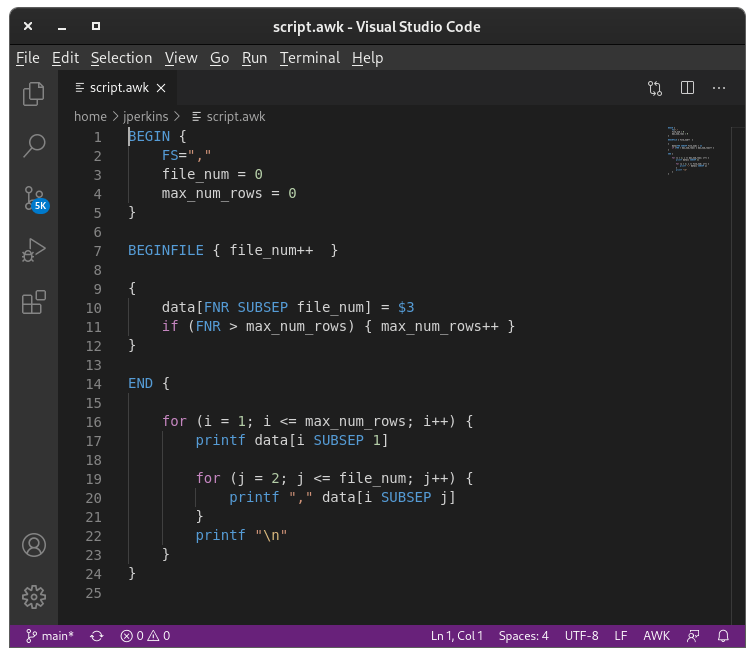
Task: Open the Go menu
Action: click(220, 58)
